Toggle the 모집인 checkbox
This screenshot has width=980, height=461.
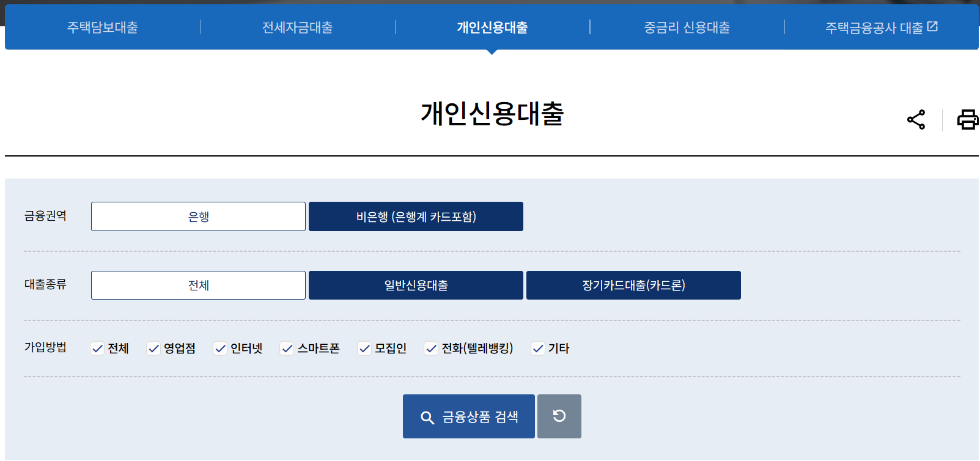[x=364, y=349]
